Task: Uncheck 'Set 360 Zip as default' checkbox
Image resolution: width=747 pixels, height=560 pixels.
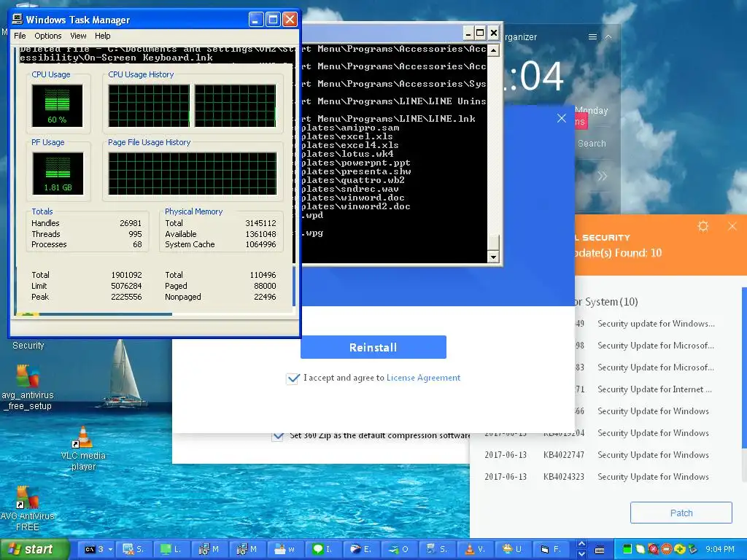Action: tap(278, 436)
